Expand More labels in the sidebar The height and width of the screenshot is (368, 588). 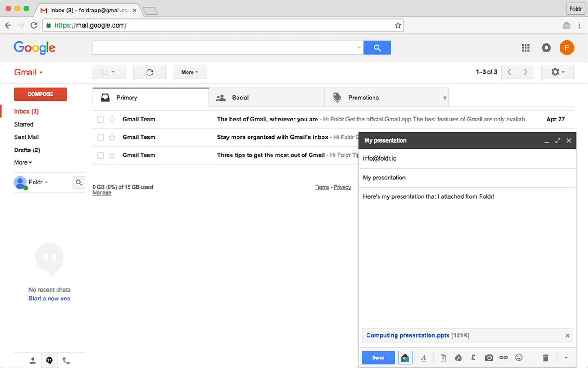pyautogui.click(x=23, y=162)
